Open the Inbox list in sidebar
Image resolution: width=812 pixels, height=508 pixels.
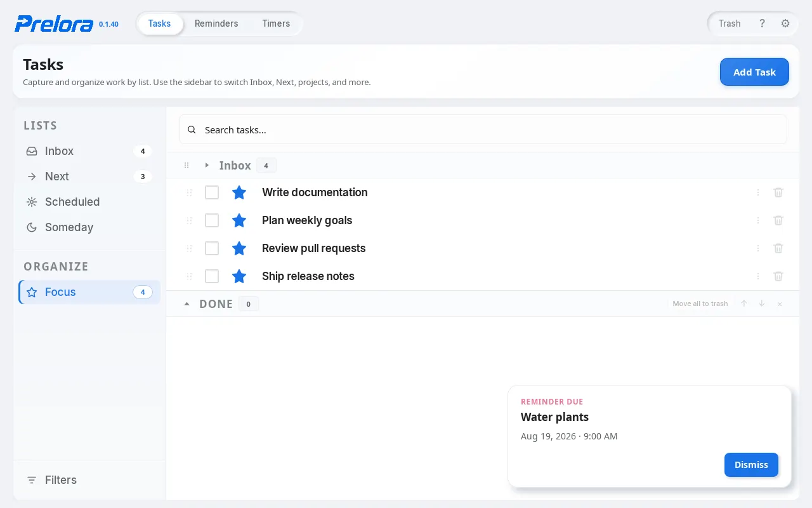coord(89,151)
